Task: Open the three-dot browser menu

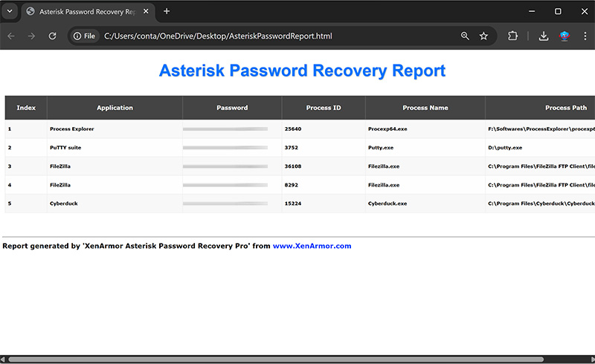Action: click(585, 36)
